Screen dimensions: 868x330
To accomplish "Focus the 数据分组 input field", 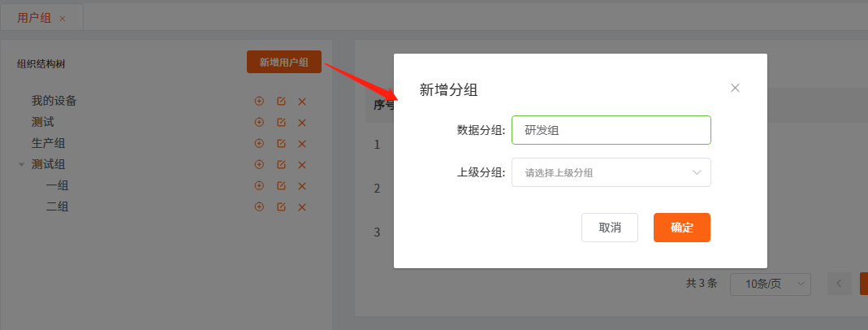I will (x=611, y=130).
